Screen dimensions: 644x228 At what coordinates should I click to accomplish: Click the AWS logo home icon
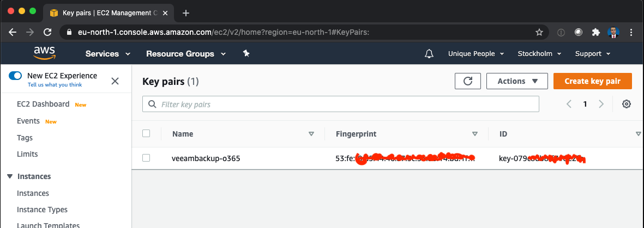[44, 53]
